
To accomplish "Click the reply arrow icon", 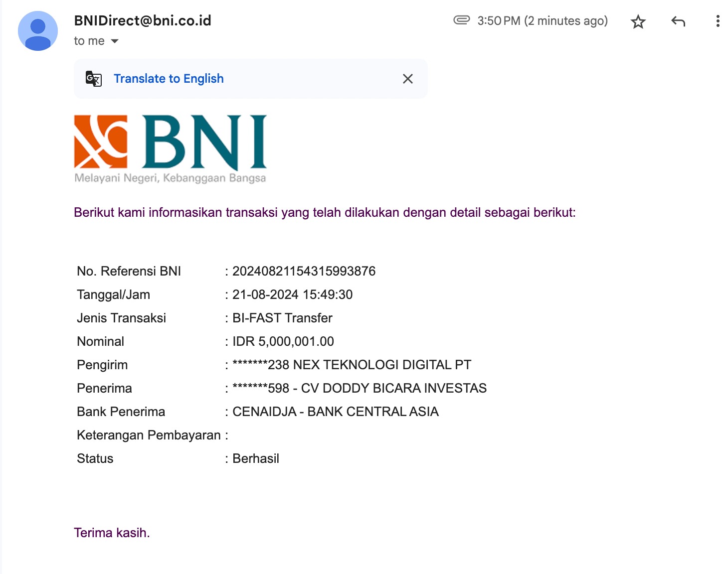I will [x=678, y=21].
